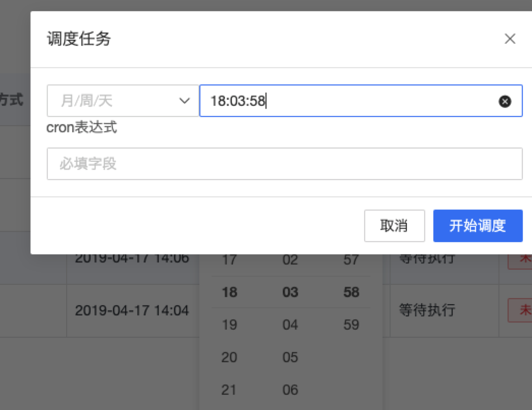Select hour 18 in time picker
Image resolution: width=532 pixels, height=410 pixels.
[x=229, y=292]
